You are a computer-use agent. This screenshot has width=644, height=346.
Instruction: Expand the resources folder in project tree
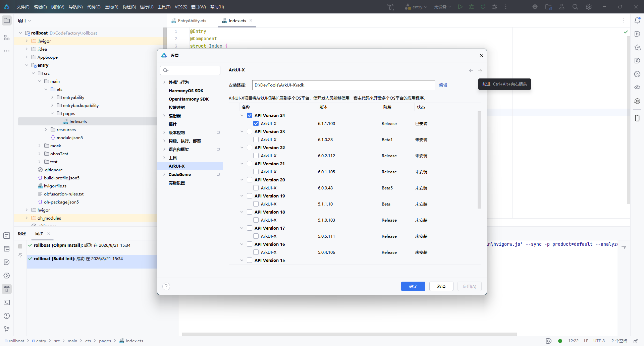(46, 129)
